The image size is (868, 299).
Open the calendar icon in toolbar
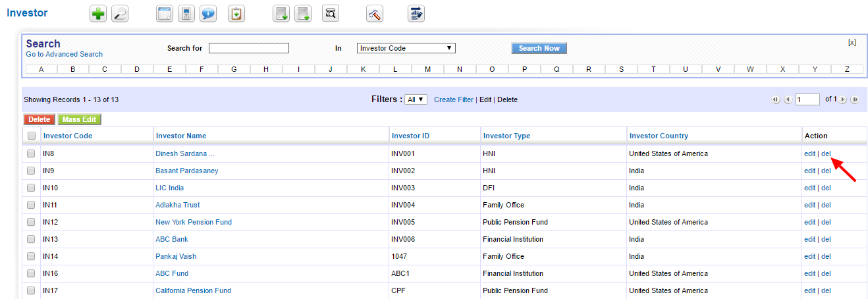tap(165, 14)
